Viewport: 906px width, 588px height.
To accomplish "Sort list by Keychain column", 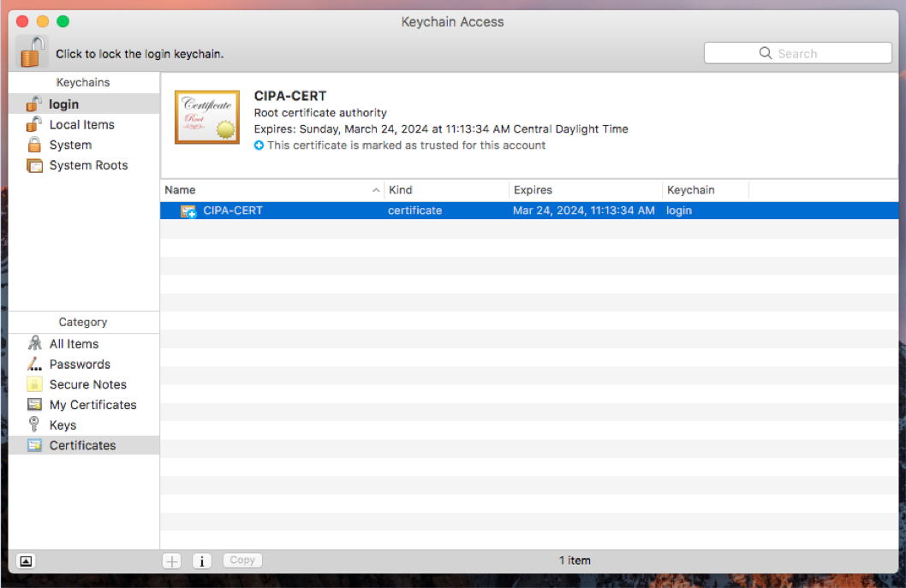I will (x=704, y=190).
